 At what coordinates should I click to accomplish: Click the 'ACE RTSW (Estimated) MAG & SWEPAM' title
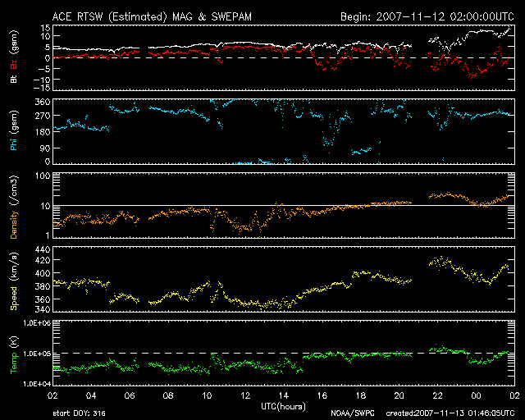click(152, 16)
